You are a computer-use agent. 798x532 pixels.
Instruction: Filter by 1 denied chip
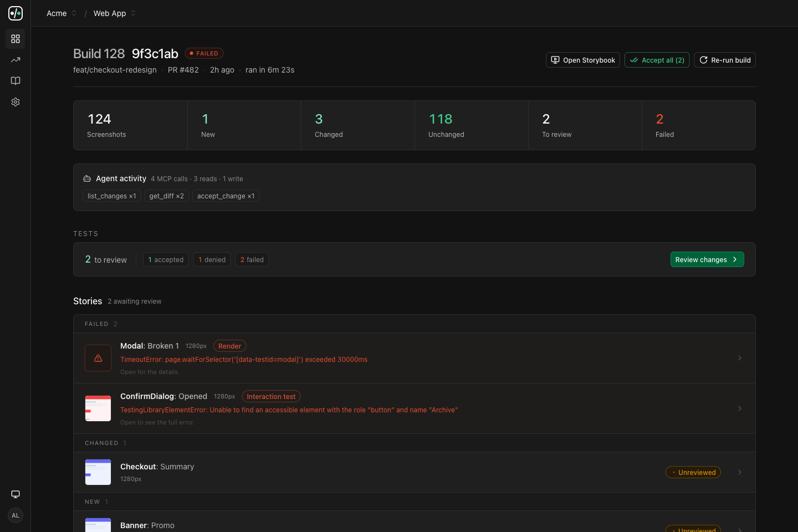pyautogui.click(x=212, y=259)
